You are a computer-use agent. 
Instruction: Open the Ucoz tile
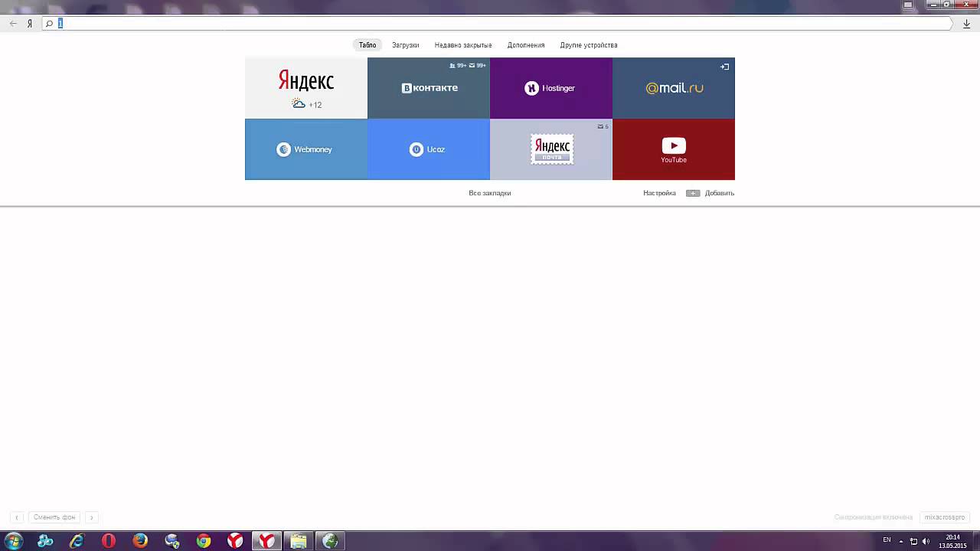429,149
